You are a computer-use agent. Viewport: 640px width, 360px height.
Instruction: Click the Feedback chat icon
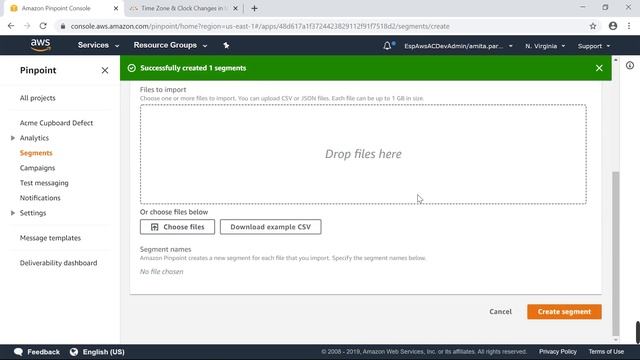18,352
